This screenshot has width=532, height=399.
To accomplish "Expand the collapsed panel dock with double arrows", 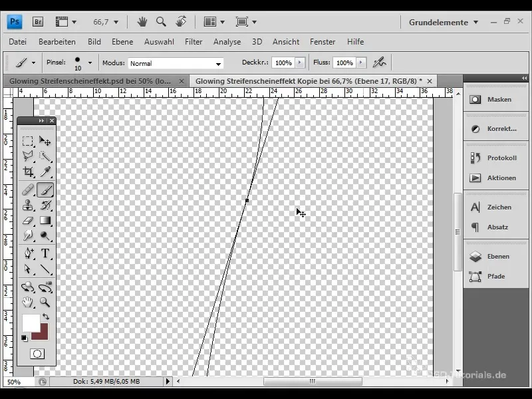I will pos(524,78).
